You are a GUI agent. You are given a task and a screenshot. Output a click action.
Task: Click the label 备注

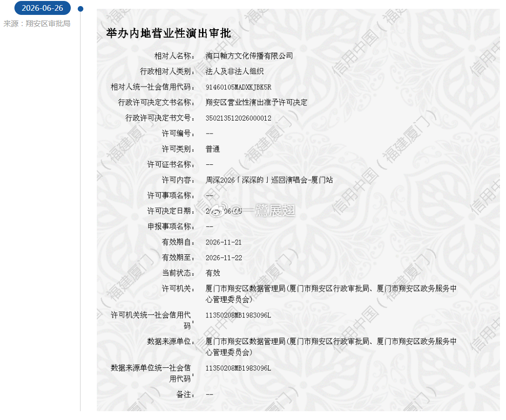click(185, 394)
